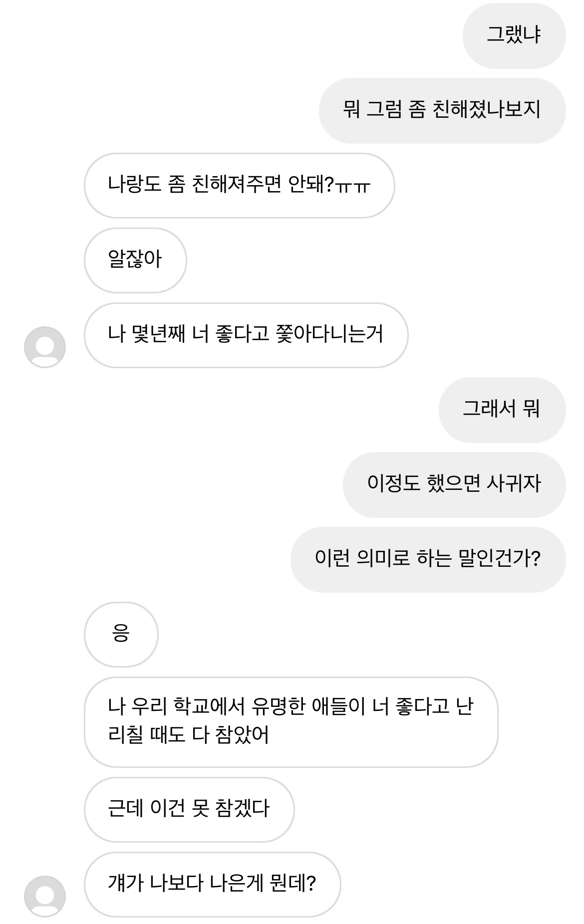
Task: Click the message '이정도 했으면 사귀자'
Action: click(x=454, y=484)
